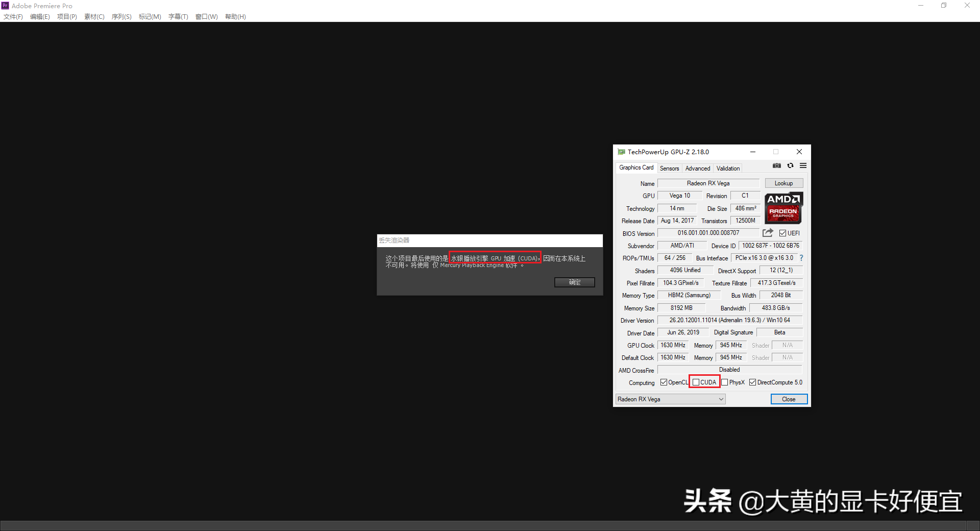This screenshot has height=531, width=980.
Task: Toggle the PhysX checkbox
Action: [x=724, y=382]
